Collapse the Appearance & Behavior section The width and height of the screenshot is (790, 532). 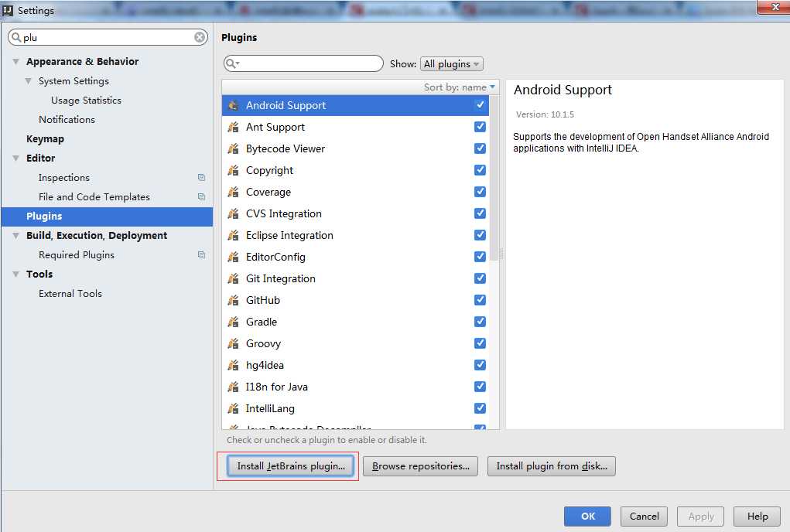point(16,61)
